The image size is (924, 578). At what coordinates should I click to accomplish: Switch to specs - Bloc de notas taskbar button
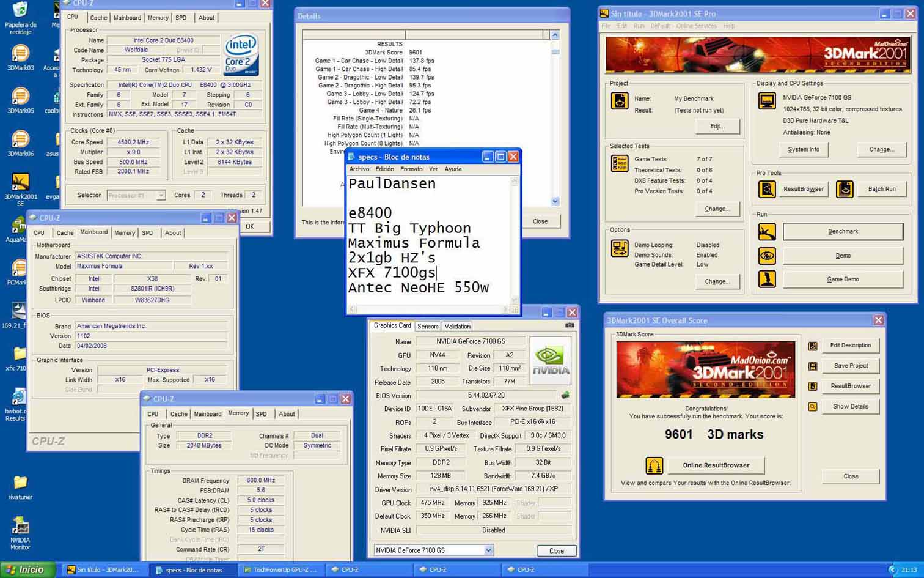(193, 570)
